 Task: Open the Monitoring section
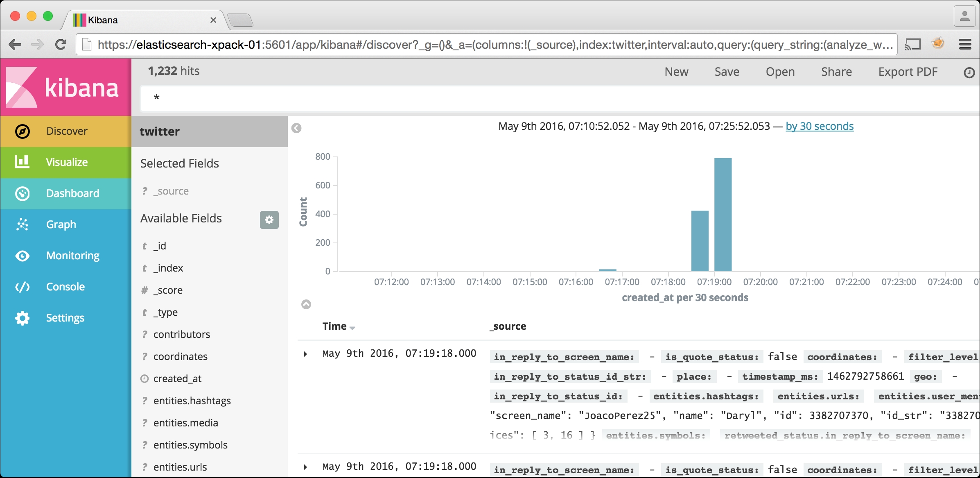[x=66, y=256]
